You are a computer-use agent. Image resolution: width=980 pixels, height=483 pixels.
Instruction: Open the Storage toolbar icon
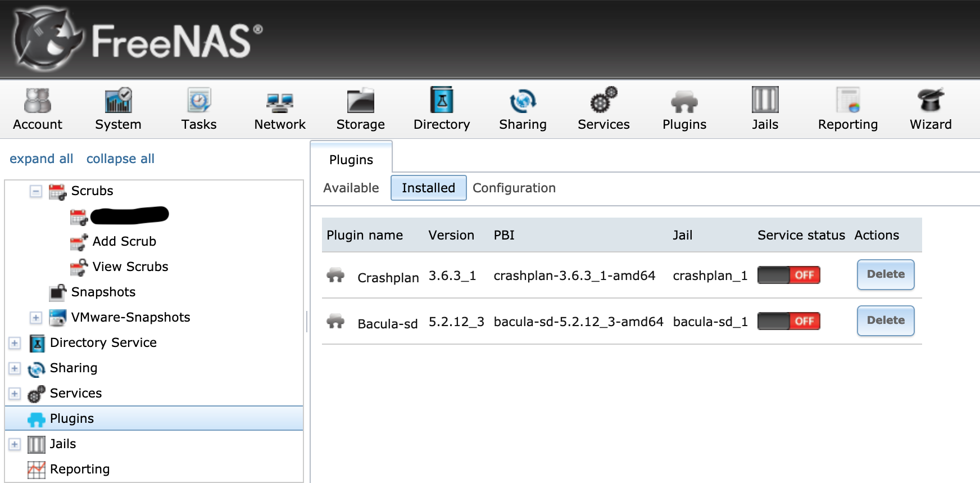pyautogui.click(x=360, y=101)
